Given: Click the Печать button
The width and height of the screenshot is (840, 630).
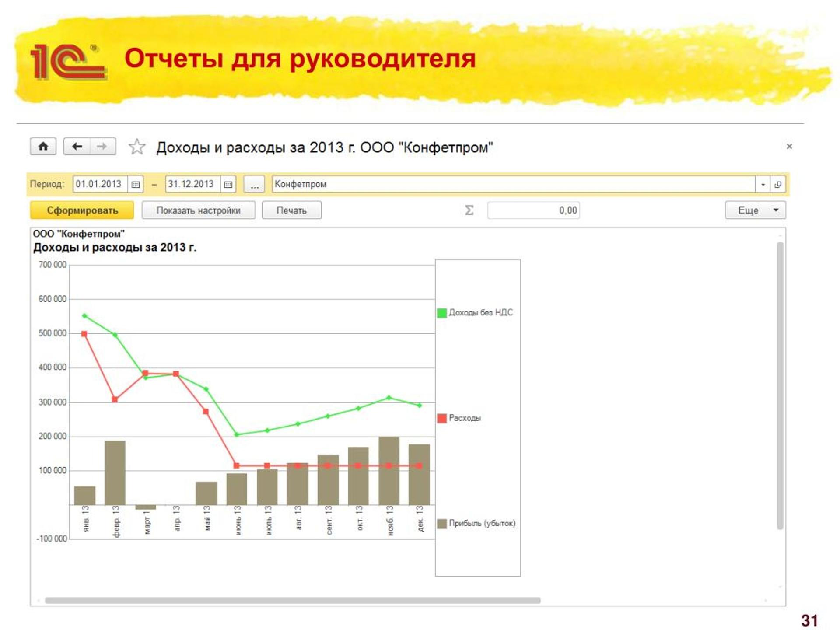Looking at the screenshot, I should pyautogui.click(x=291, y=210).
